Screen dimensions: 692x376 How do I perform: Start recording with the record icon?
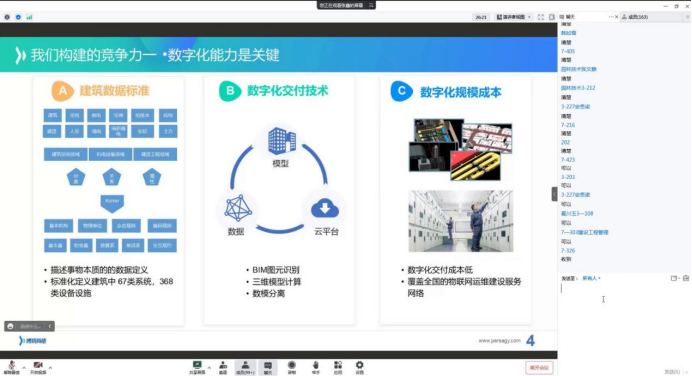pos(292,367)
